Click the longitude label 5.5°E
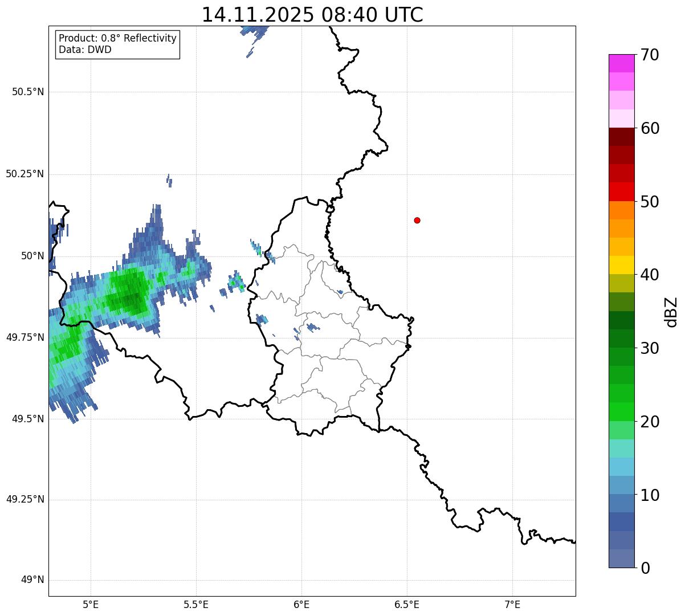The image size is (685, 616). pyautogui.click(x=196, y=605)
